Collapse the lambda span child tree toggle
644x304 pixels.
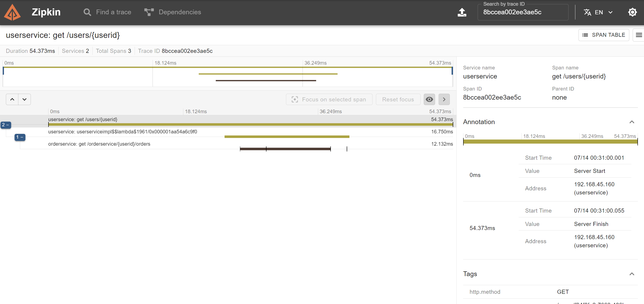coord(20,137)
